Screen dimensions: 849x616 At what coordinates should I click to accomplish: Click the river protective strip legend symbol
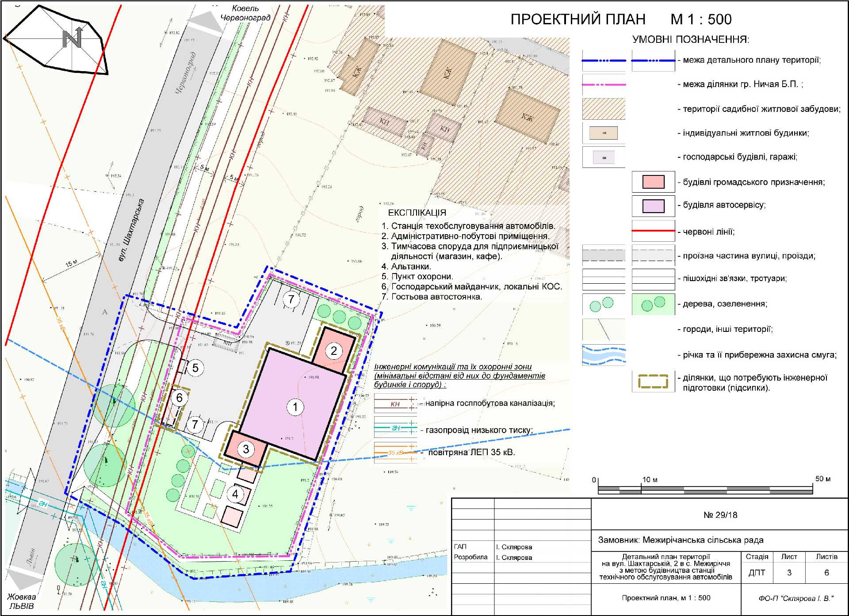point(604,355)
